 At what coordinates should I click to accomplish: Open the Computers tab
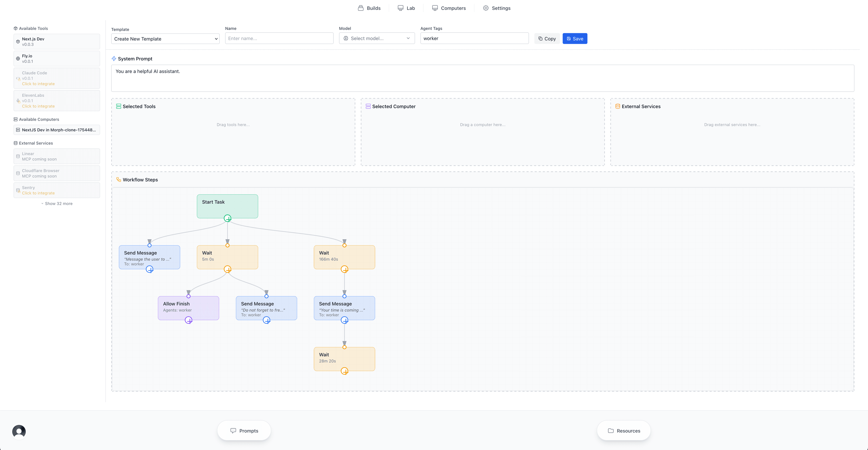coord(449,8)
